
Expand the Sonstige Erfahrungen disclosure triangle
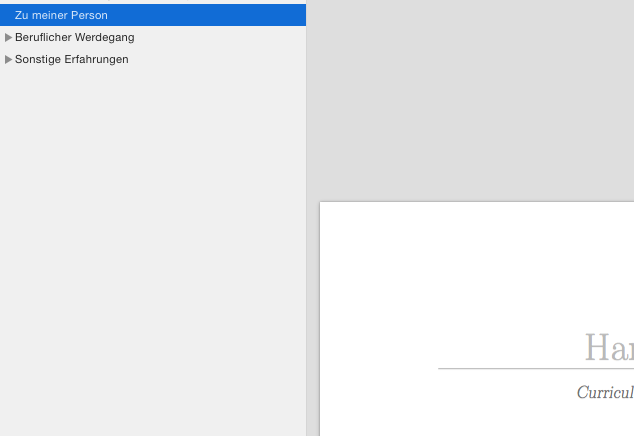[x=9, y=60]
